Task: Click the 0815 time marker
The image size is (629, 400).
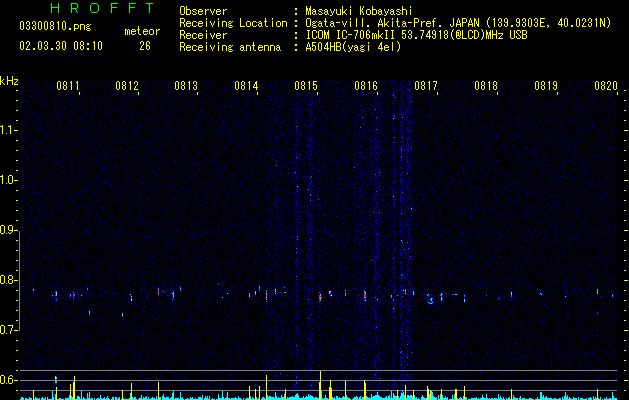Action: 306,85
